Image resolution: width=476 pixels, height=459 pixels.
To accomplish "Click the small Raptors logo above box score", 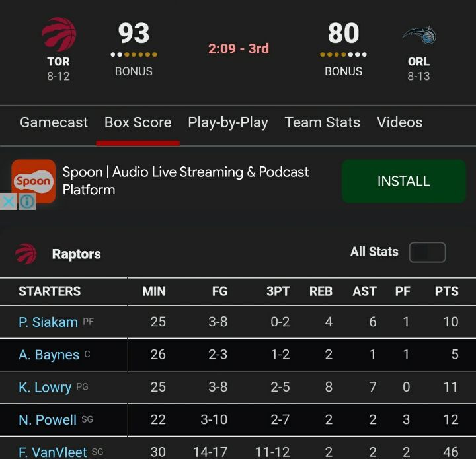I will point(26,254).
